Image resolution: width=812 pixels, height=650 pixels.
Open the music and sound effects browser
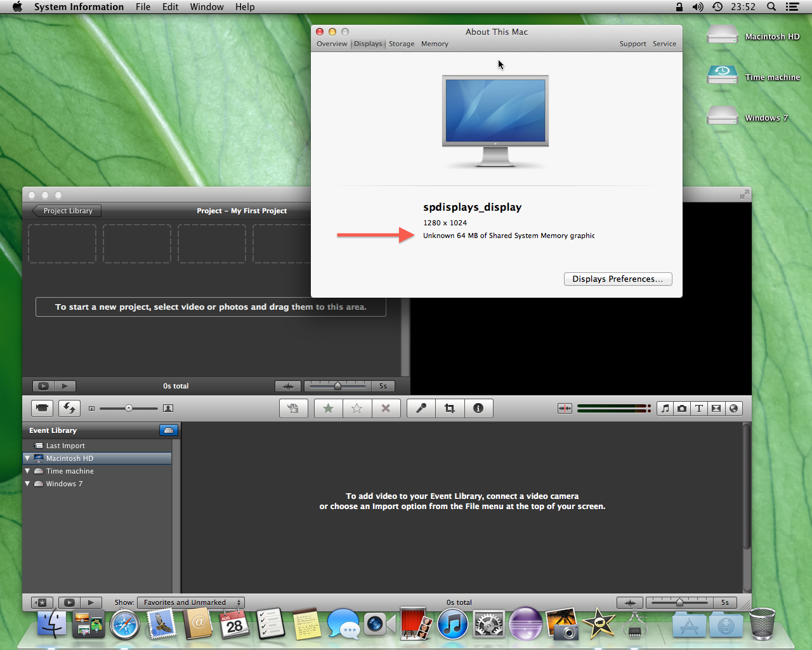click(x=665, y=408)
